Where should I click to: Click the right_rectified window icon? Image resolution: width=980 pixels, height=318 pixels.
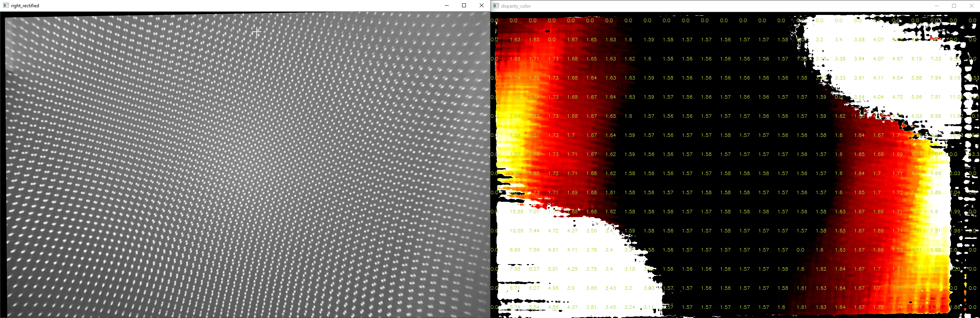pos(6,6)
